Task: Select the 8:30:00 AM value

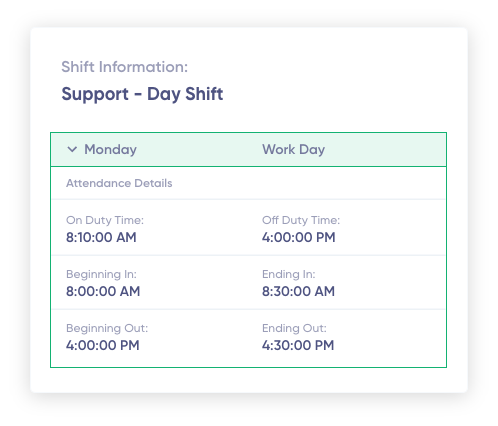Action: pos(298,291)
